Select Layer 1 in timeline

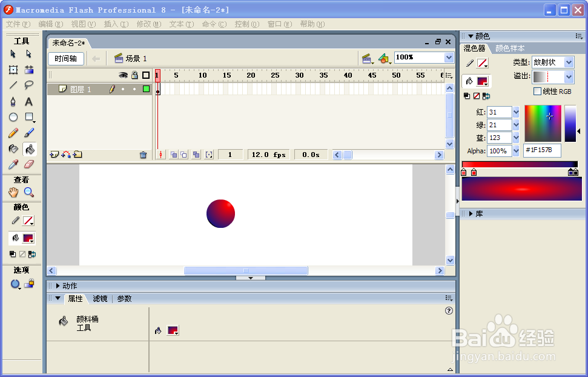point(81,89)
